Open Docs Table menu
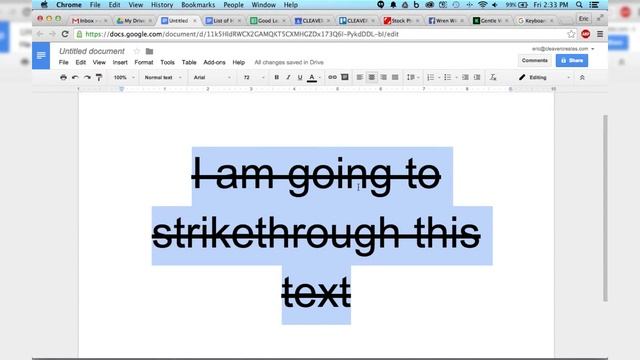This screenshot has width=640, height=360. (x=189, y=62)
